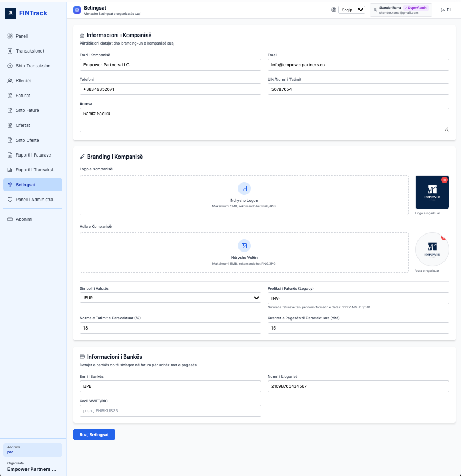This screenshot has width=461, height=476.
Task: Expand the Simboli i Valutës dropdown
Action: (170, 298)
